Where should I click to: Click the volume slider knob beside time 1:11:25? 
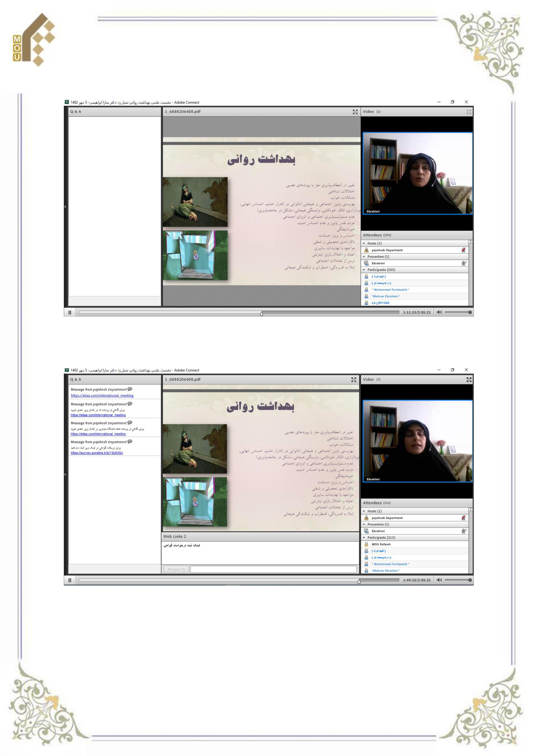[x=470, y=312]
